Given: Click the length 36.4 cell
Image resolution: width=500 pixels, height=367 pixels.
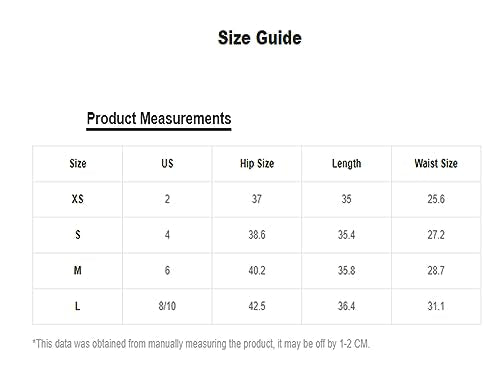Looking at the screenshot, I should click(347, 306).
